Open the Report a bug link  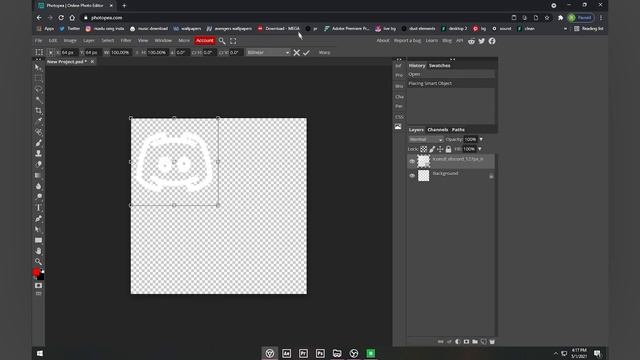click(407, 41)
